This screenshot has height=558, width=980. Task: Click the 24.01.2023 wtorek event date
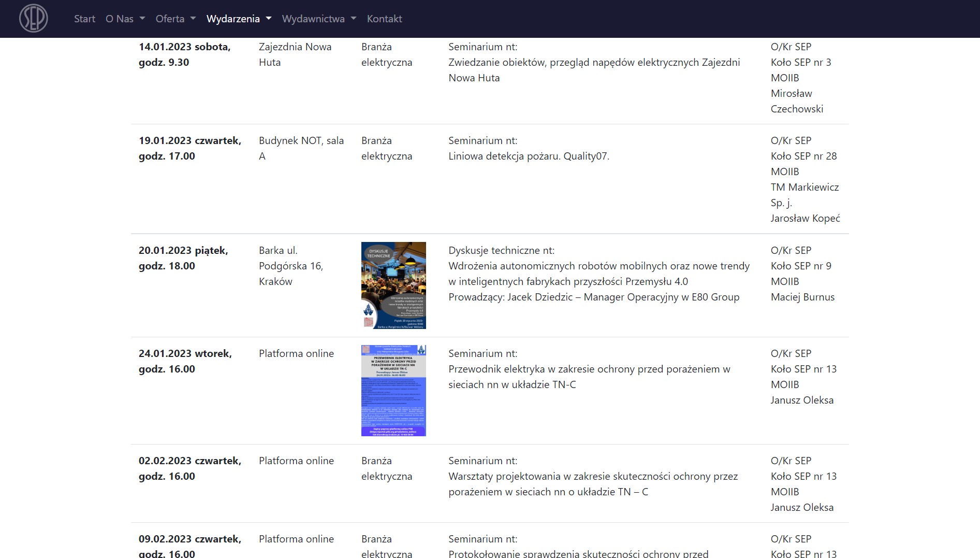coord(185,354)
